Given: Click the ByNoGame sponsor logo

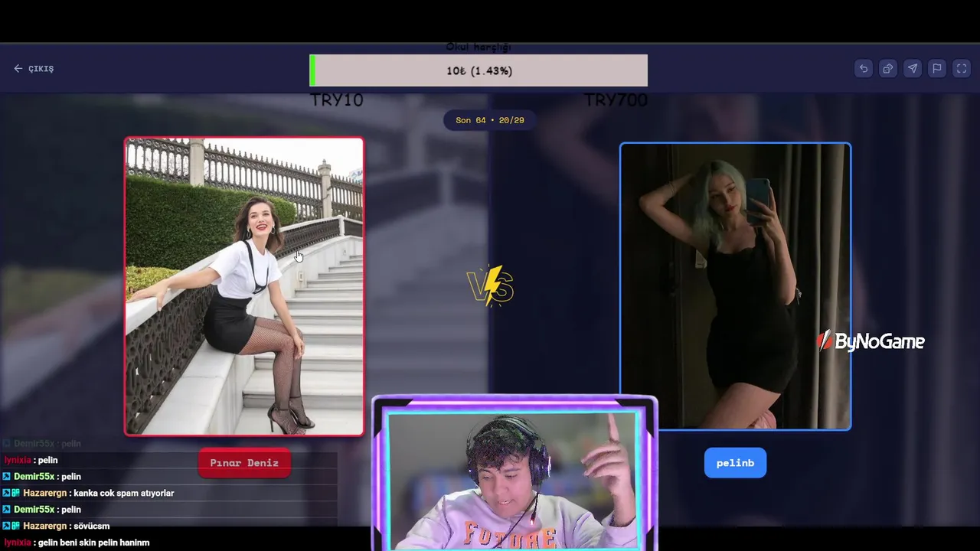Looking at the screenshot, I should click(871, 341).
